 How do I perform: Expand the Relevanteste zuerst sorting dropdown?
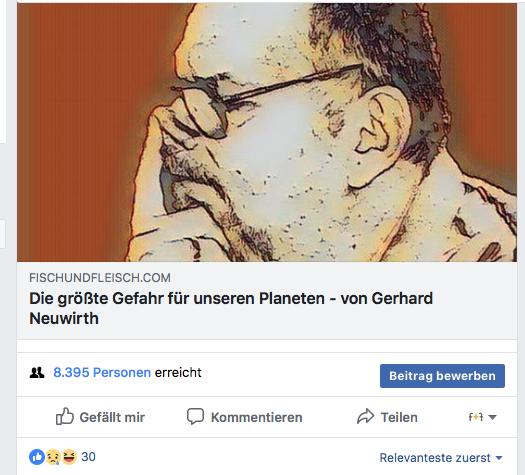pyautogui.click(x=441, y=458)
